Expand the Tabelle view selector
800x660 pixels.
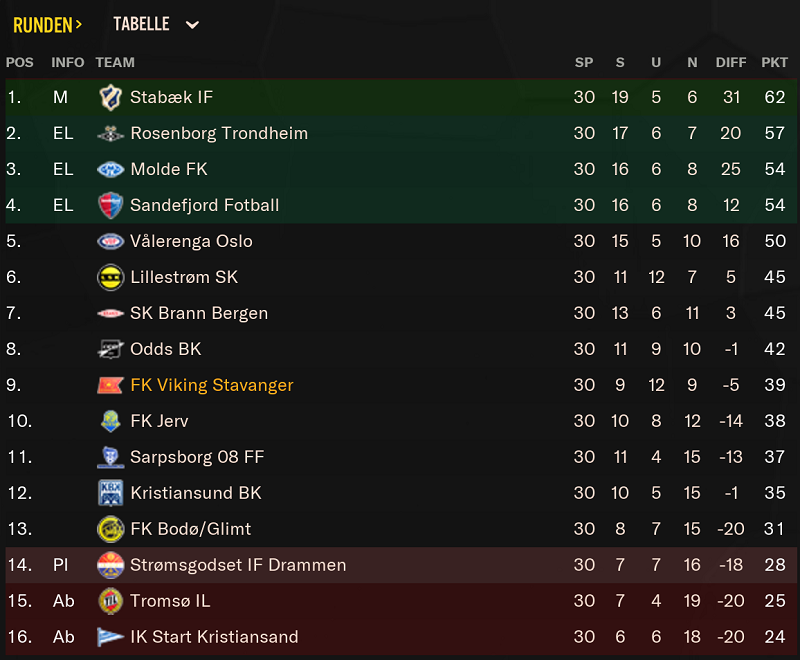(x=156, y=24)
